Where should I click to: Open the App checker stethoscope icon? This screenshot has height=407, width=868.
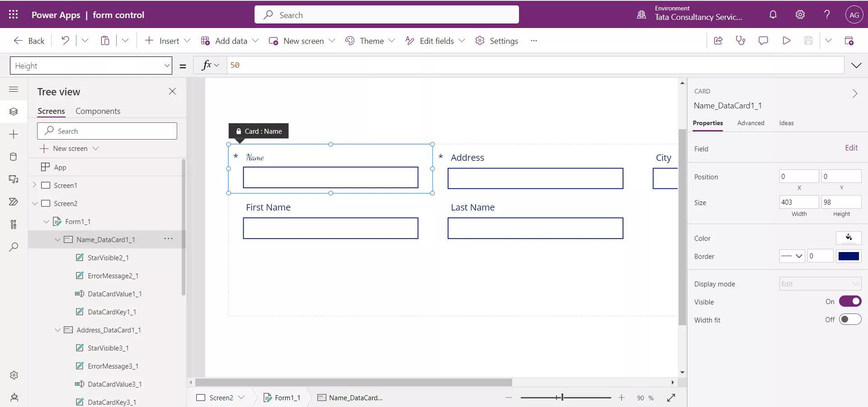click(741, 40)
